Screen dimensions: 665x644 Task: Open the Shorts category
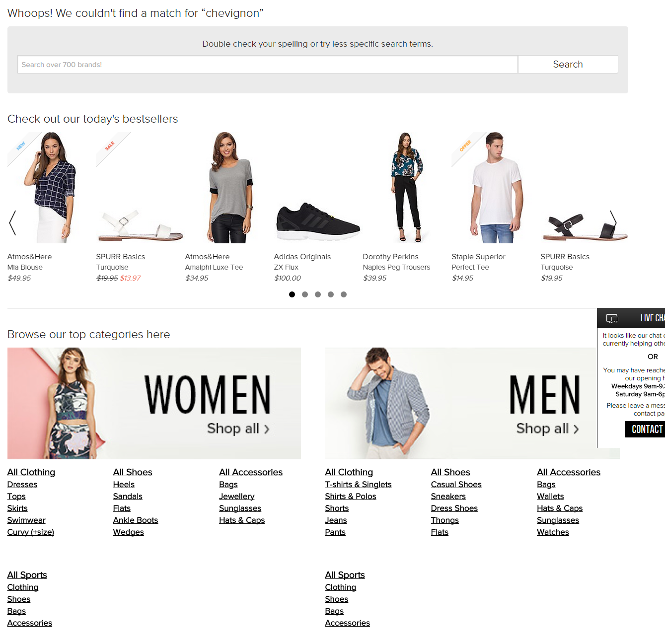337,508
